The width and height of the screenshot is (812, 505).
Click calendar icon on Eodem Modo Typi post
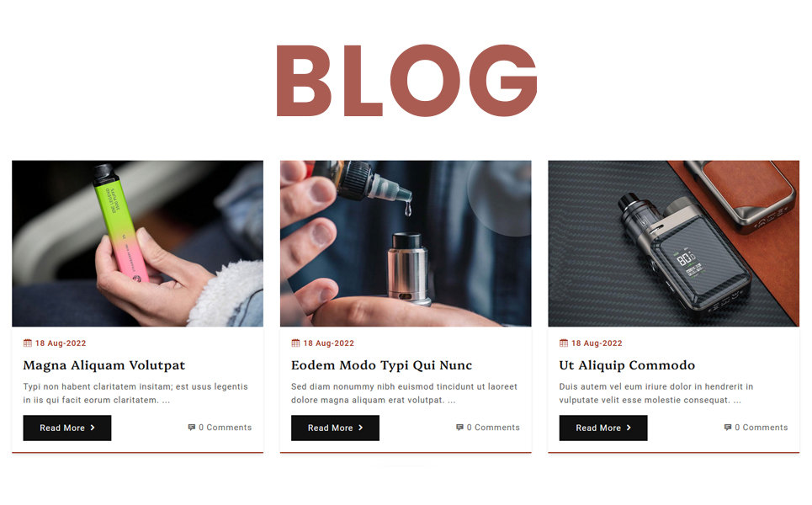coord(295,343)
